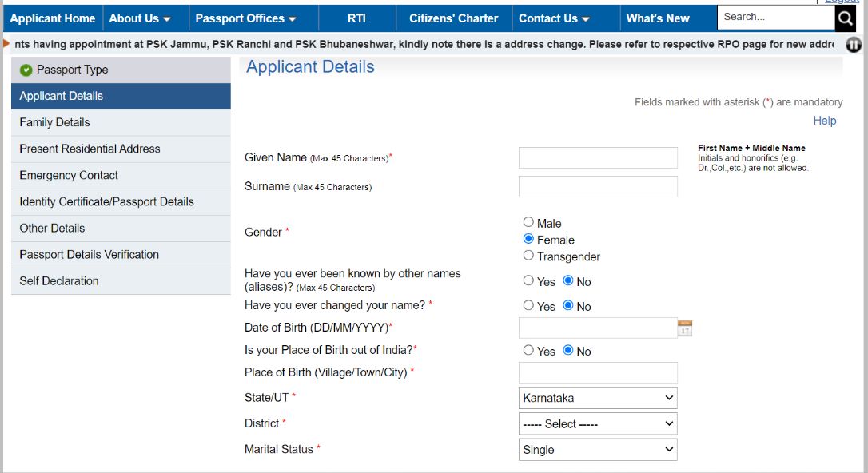Pause the scrolling news ticker
Screen dimensions: 868x473
tap(854, 46)
